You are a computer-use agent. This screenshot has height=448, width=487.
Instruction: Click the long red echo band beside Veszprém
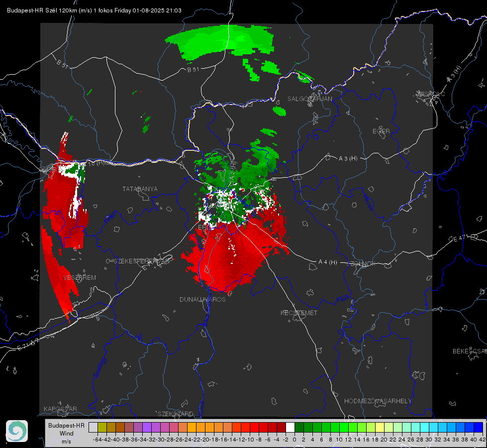click(59, 274)
